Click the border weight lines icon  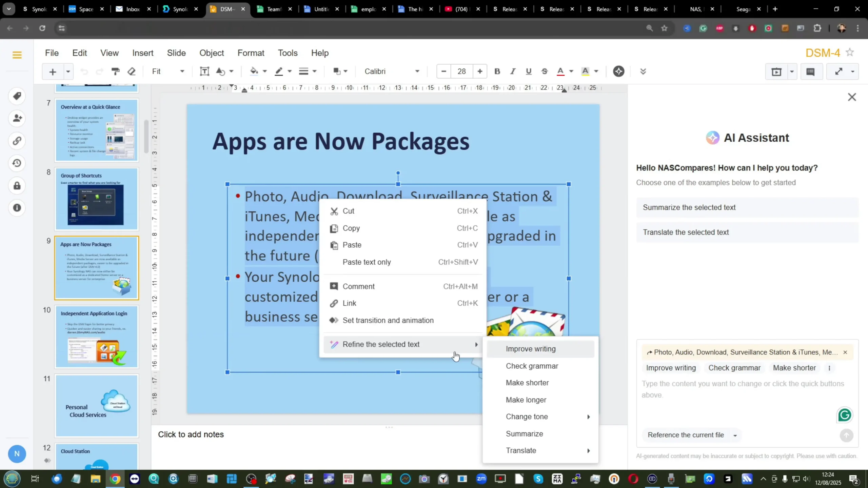tap(303, 72)
